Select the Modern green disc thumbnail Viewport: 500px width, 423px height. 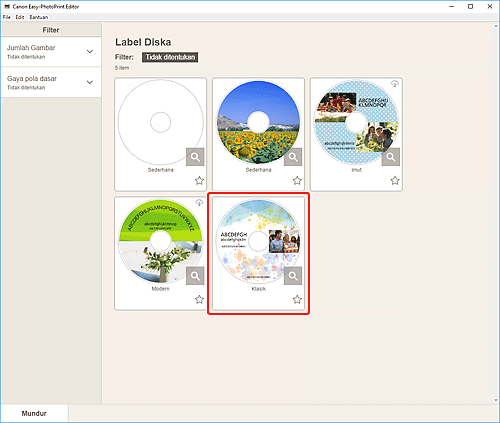coord(161,241)
